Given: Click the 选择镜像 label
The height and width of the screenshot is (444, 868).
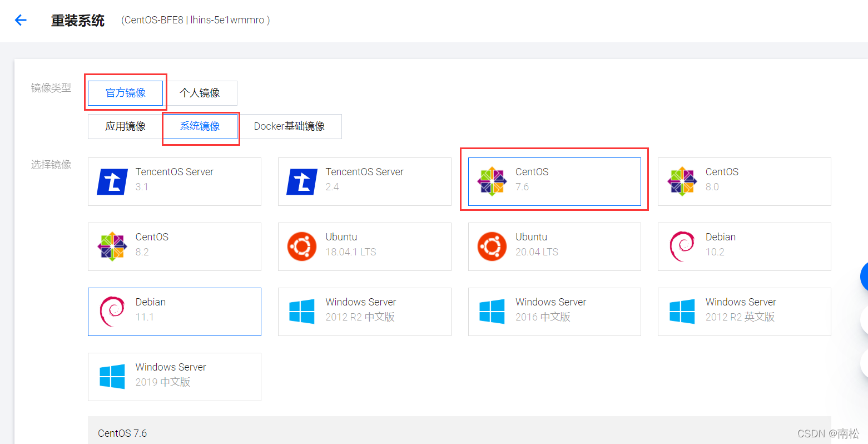Looking at the screenshot, I should tap(51, 165).
